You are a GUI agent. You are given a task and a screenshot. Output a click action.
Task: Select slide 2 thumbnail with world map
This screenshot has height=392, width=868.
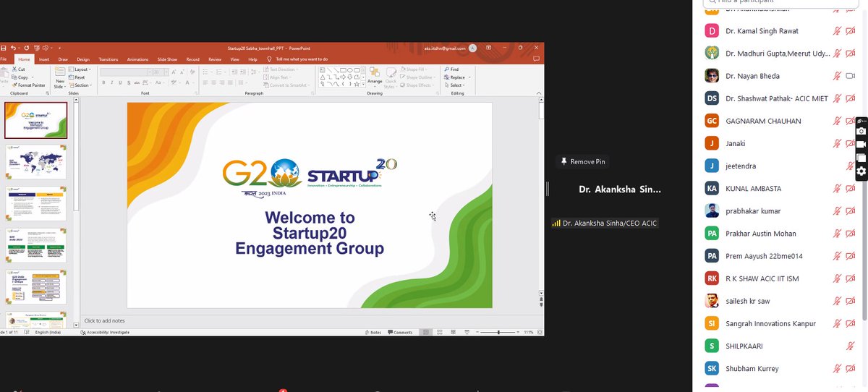click(35, 161)
